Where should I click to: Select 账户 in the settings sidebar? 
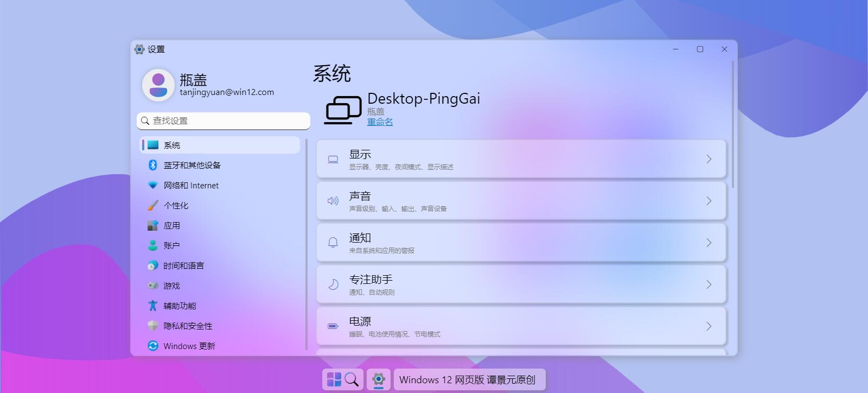click(x=171, y=245)
